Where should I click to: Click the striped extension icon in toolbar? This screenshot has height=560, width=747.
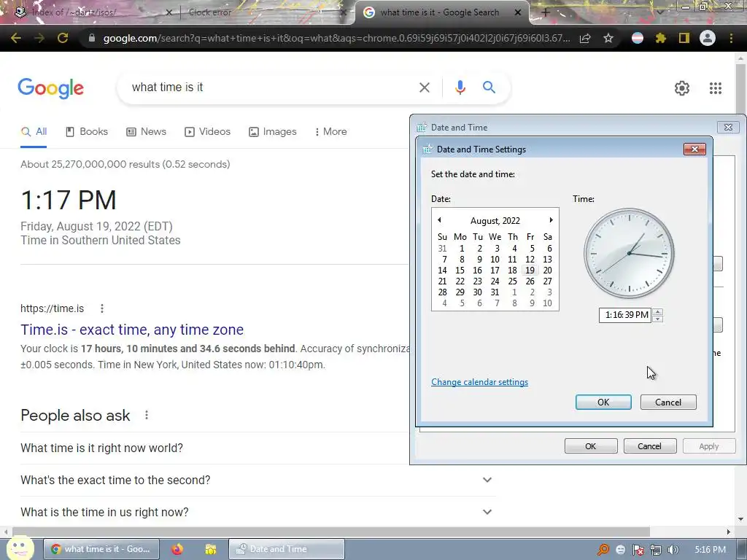[638, 38]
